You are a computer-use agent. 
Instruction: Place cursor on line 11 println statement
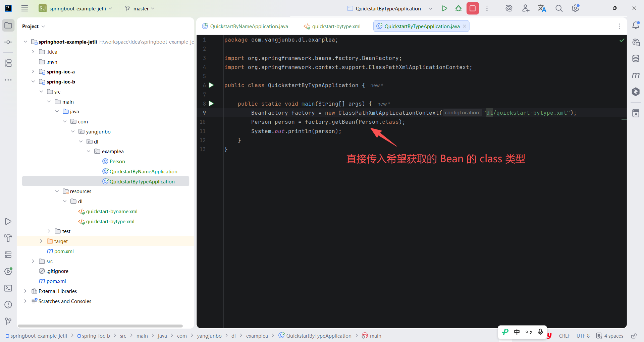296,131
